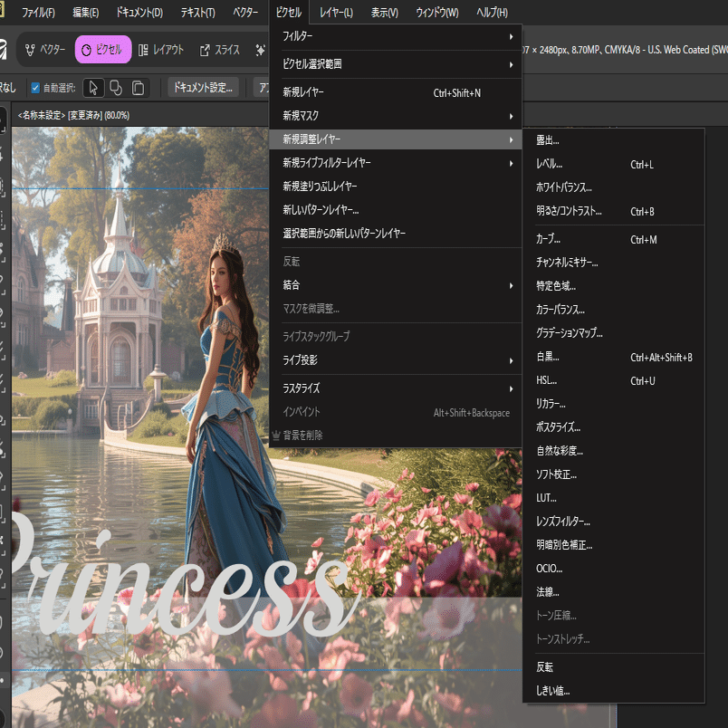The height and width of the screenshot is (728, 728).
Task: Switch to the スライス studio
Action: coord(220,50)
